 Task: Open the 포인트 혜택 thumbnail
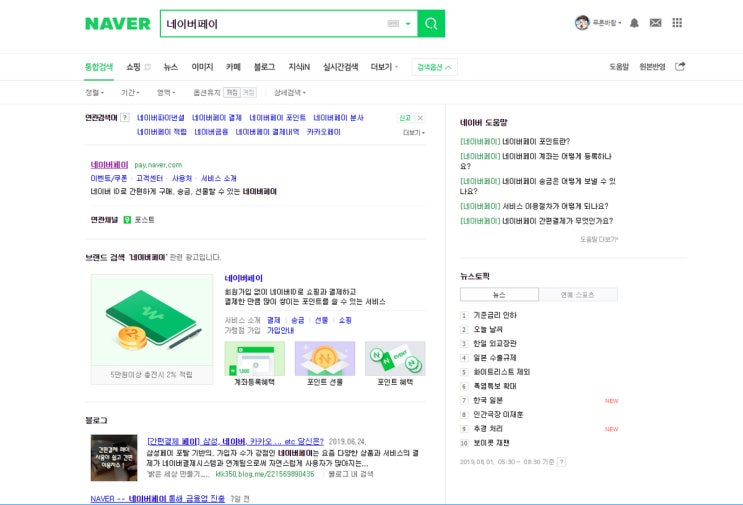coord(395,359)
